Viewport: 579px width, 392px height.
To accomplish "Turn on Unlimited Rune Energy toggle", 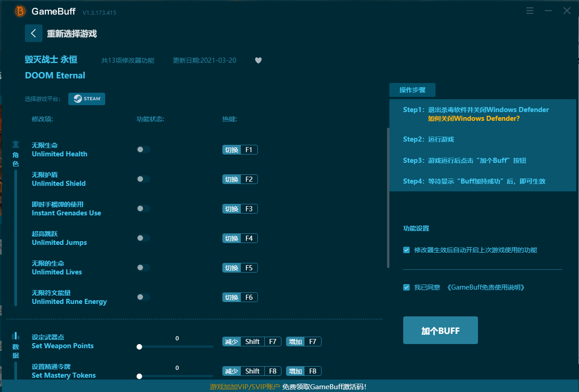I will click(x=143, y=297).
